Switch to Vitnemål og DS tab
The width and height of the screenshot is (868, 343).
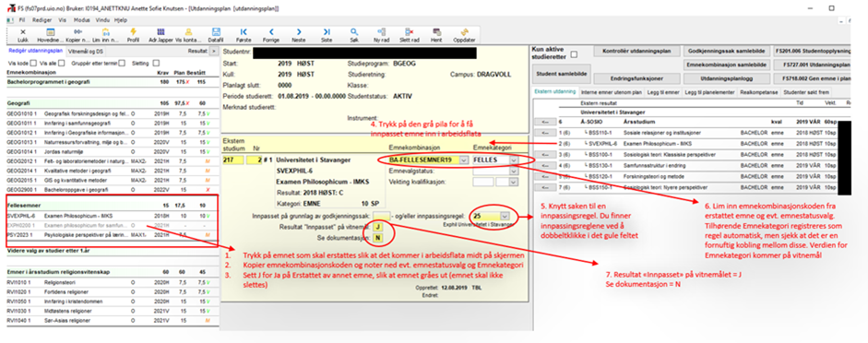click(x=85, y=51)
